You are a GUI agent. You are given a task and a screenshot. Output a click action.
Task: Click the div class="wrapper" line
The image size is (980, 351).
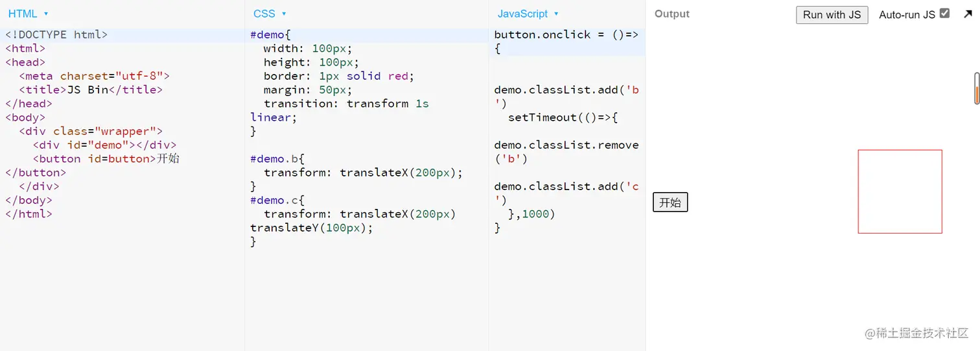click(x=91, y=131)
